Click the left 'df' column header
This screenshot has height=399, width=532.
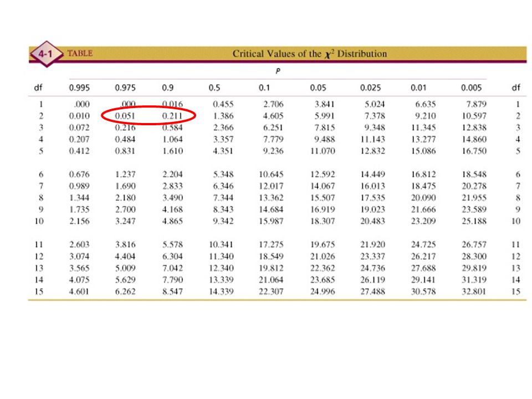(x=38, y=88)
